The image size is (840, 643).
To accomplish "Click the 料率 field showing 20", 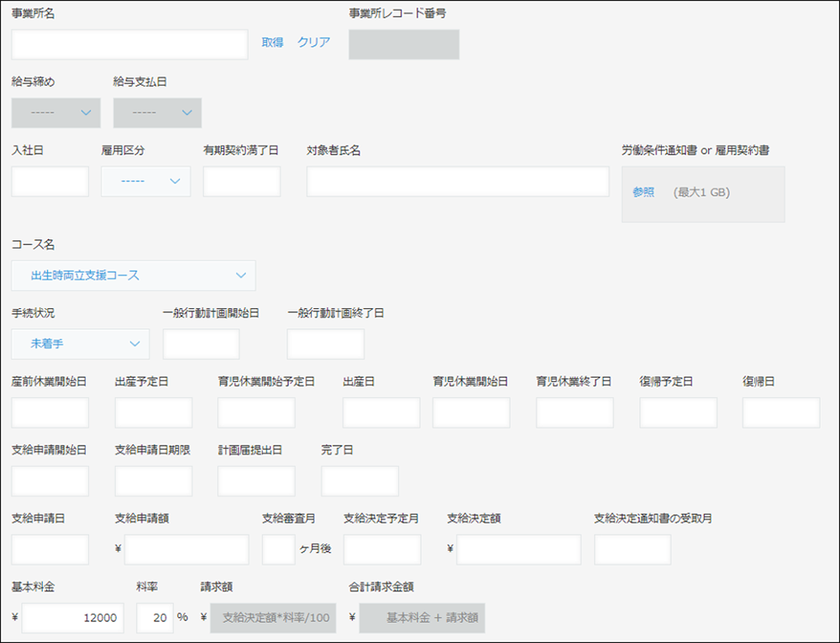I will click(154, 618).
